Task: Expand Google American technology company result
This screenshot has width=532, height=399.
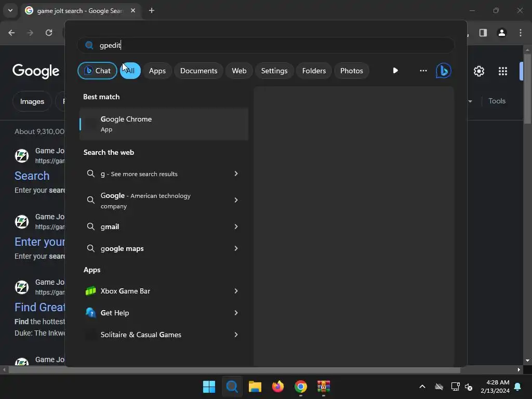Action: point(236,200)
